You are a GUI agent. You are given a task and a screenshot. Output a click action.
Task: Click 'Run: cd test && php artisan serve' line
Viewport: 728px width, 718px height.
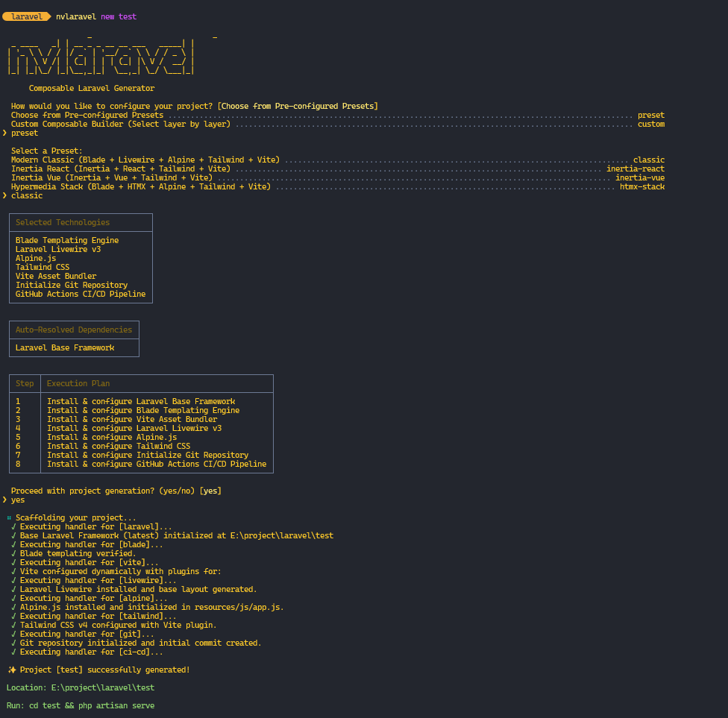pyautogui.click(x=81, y=705)
